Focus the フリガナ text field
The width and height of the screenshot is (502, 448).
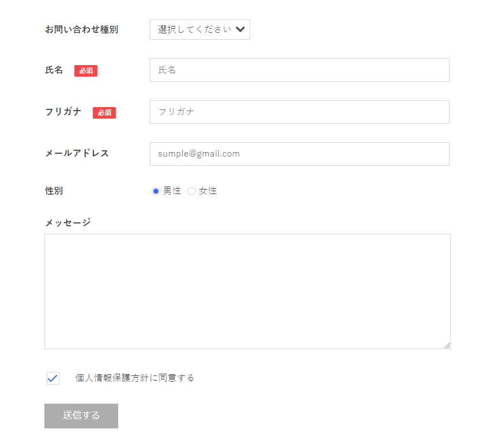point(299,112)
